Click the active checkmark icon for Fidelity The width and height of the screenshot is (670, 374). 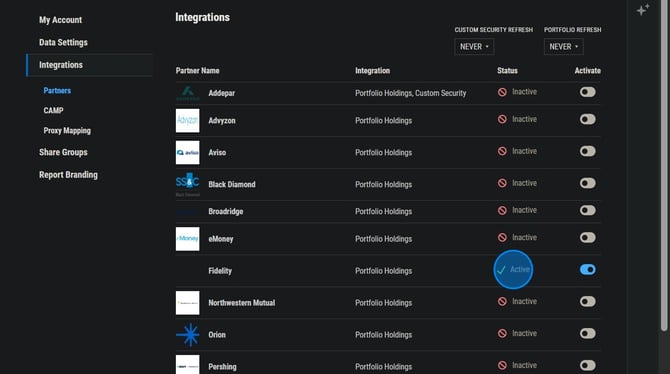tap(502, 270)
